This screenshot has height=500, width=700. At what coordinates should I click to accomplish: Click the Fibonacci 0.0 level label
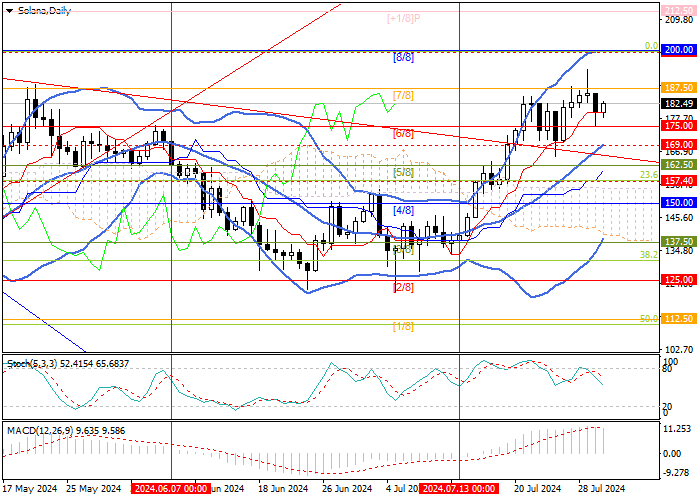coord(652,46)
